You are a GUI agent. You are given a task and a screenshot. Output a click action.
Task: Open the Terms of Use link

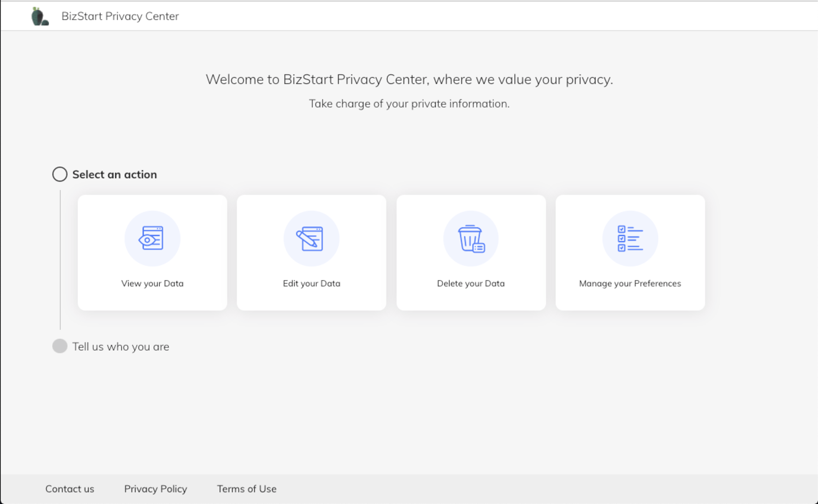point(246,489)
